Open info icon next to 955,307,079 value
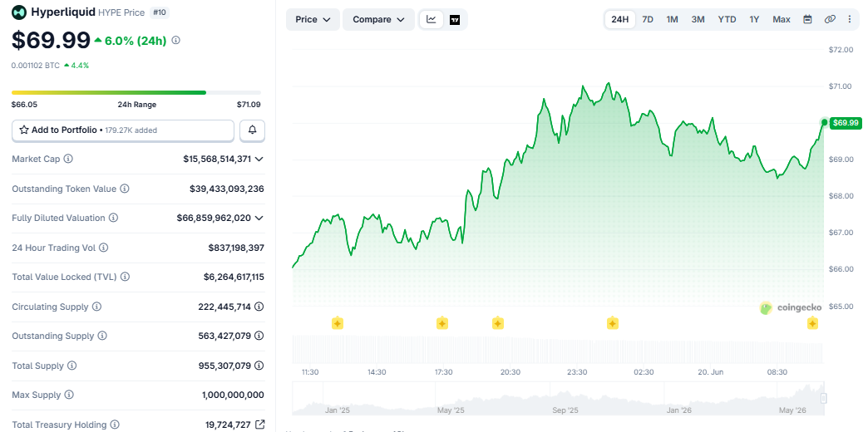 click(259, 366)
